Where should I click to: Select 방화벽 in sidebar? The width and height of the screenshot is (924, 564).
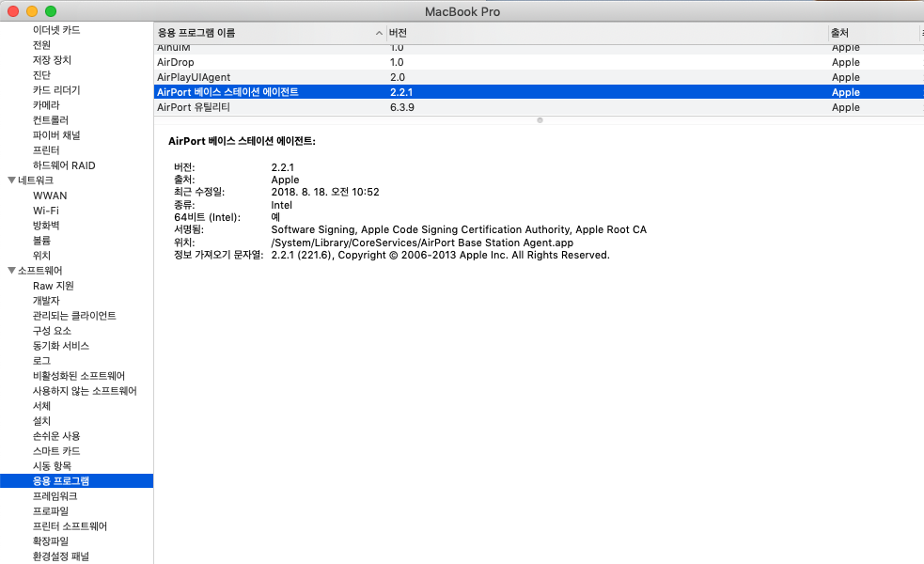[46, 226]
